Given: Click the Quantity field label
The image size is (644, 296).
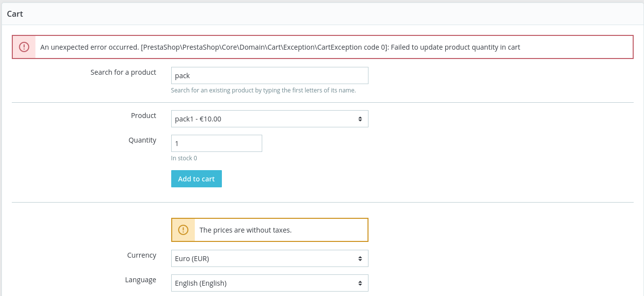Looking at the screenshot, I should point(143,140).
